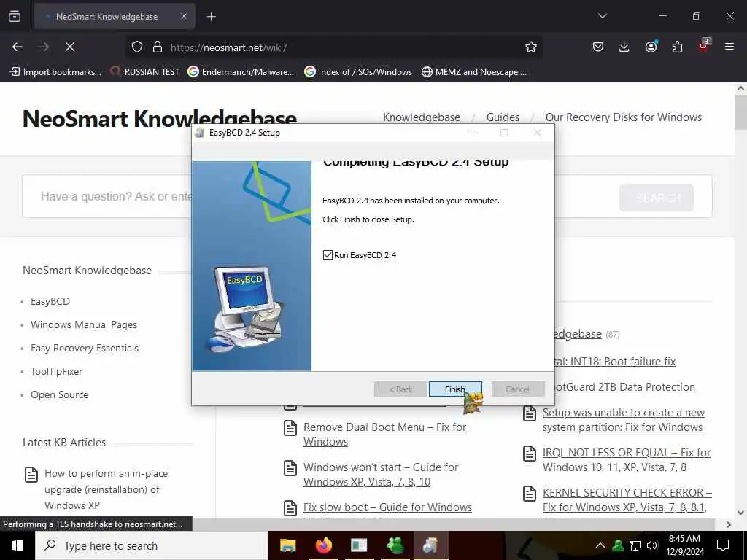The height and width of the screenshot is (560, 747).
Task: Open Easy Recovery Essentials sidebar link
Action: click(85, 348)
